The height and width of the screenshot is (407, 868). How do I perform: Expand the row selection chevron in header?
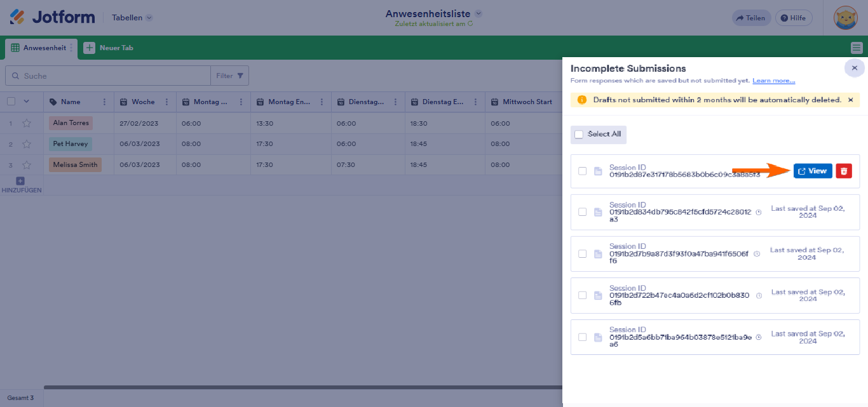point(27,102)
